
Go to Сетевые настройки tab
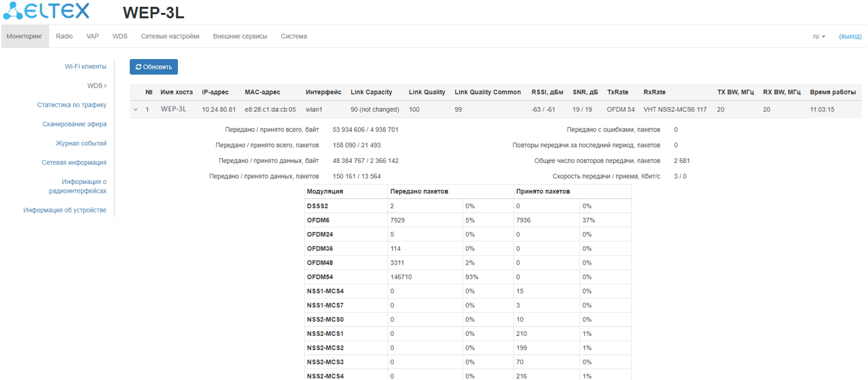pos(170,37)
